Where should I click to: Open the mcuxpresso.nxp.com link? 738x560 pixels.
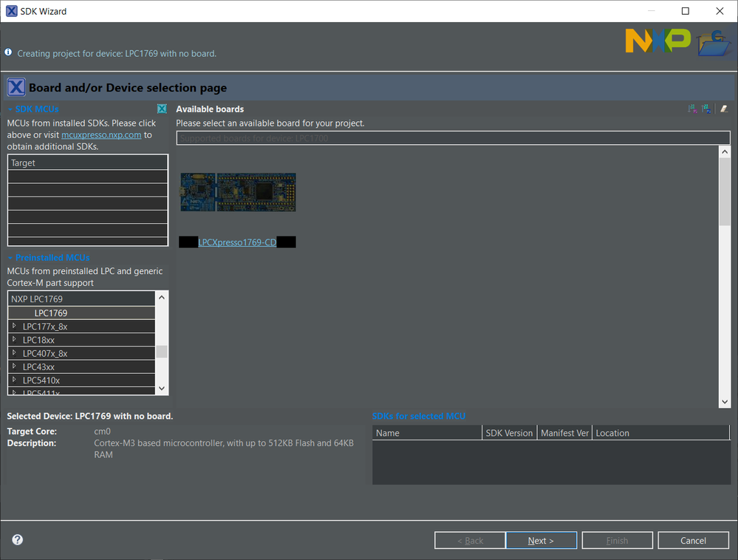tap(101, 134)
